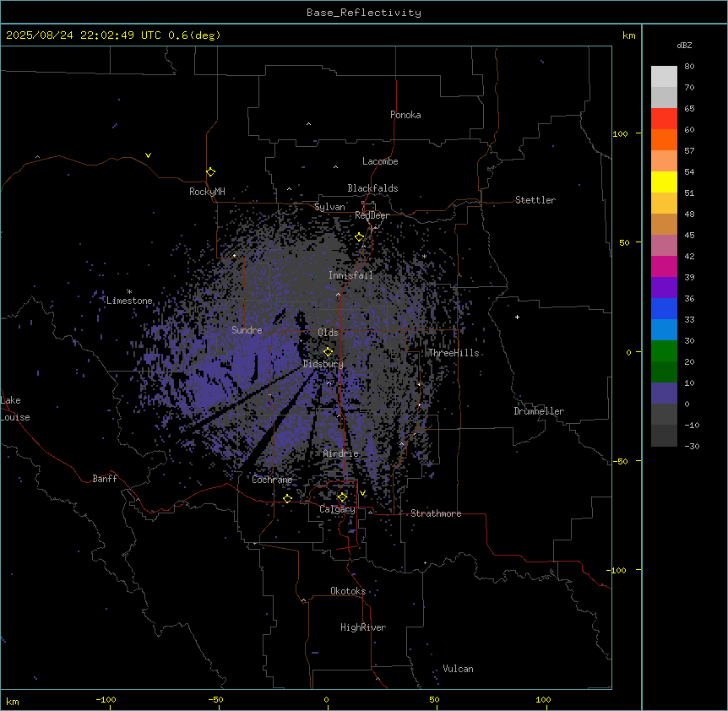Screen dimensions: 728x711
Task: Click the Sundre town label
Action: tap(247, 330)
